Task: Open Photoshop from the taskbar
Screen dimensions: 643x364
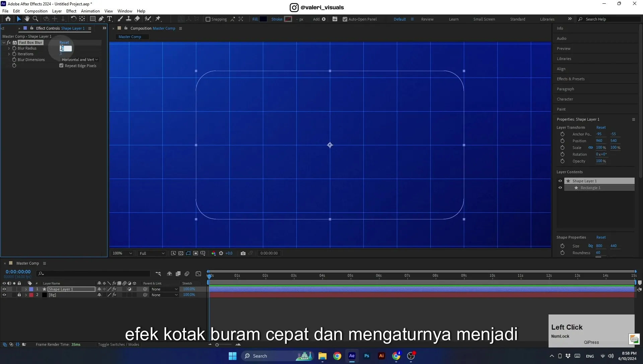Action: tap(367, 356)
